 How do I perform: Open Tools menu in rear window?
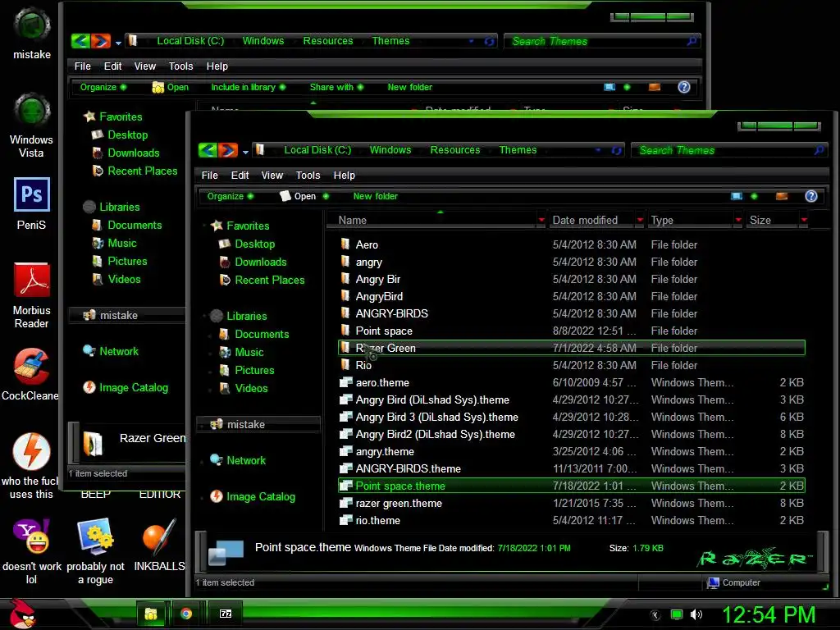180,66
